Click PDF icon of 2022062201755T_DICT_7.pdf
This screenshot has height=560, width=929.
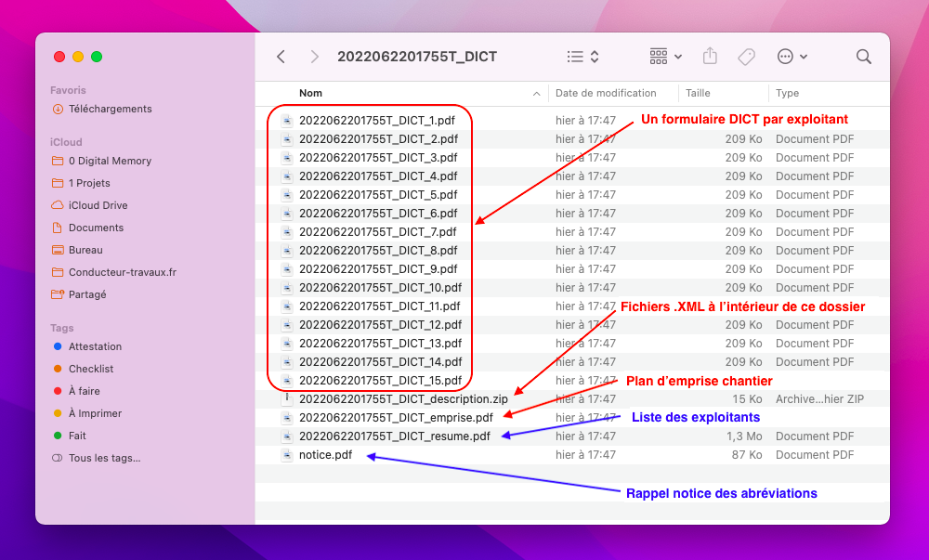(287, 232)
